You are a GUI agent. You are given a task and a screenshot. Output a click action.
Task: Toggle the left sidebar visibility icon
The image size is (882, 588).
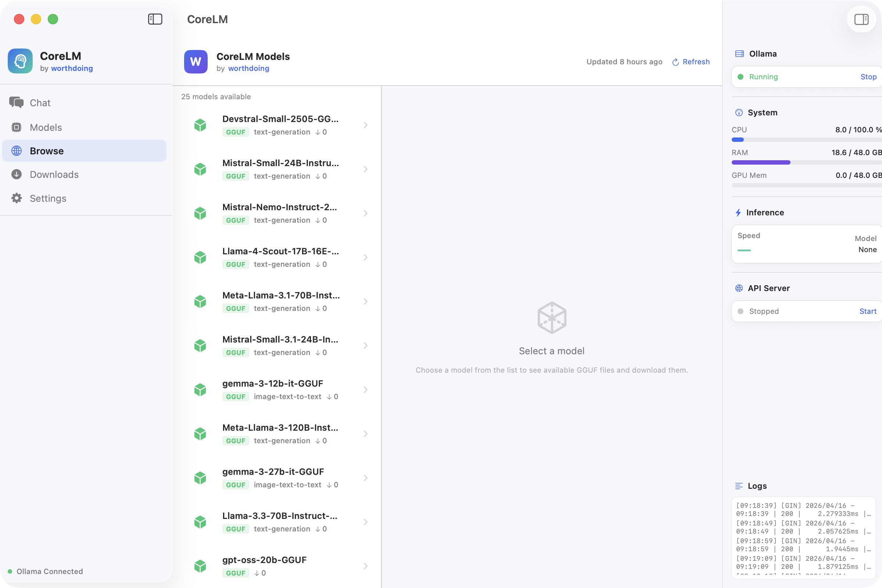[155, 19]
